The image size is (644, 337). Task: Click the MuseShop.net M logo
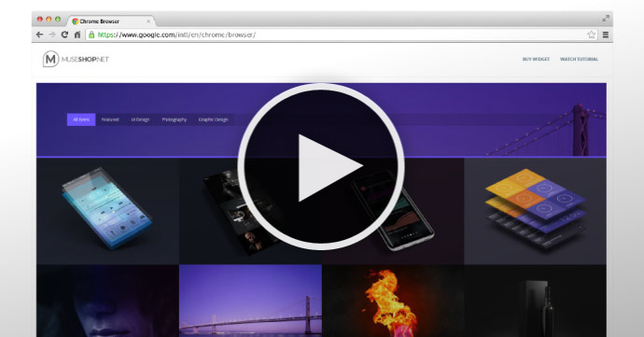(x=51, y=59)
